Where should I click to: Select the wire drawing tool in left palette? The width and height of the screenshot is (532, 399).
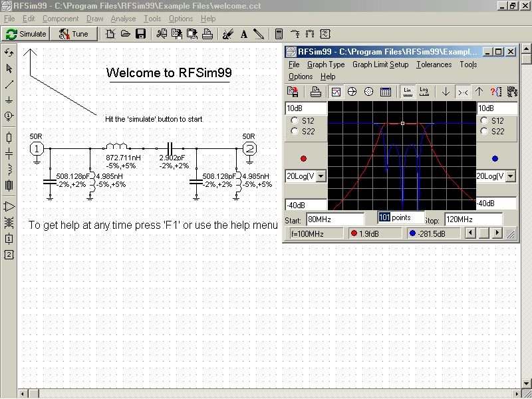[x=9, y=84]
